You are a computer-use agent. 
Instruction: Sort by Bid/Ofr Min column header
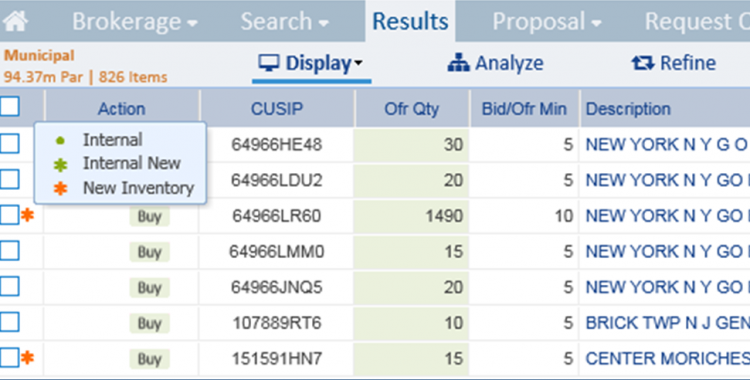coord(524,109)
